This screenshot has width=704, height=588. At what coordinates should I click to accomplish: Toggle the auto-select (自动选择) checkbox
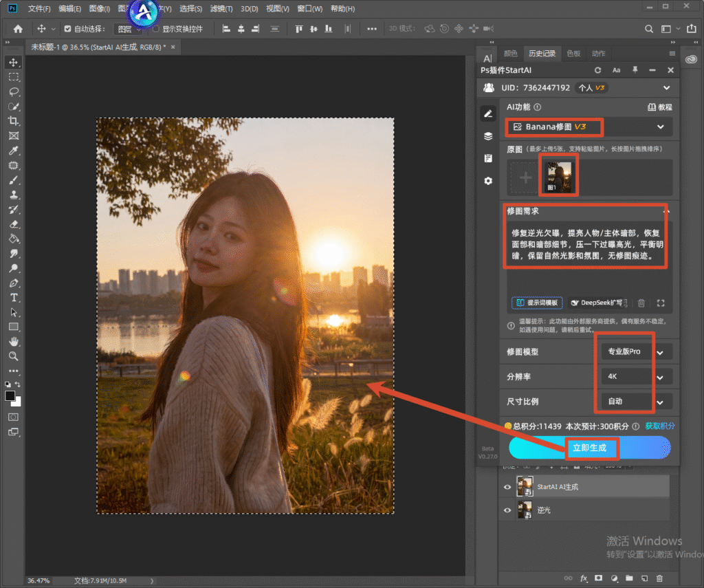(x=68, y=29)
